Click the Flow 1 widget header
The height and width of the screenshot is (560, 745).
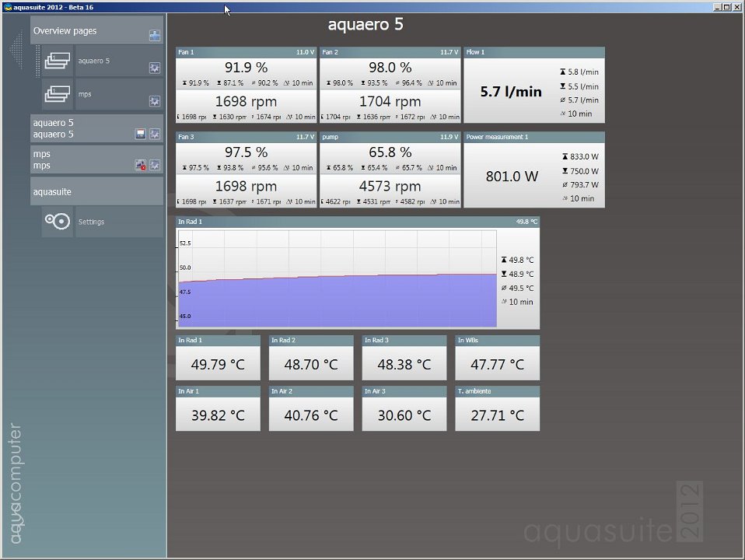pos(534,52)
